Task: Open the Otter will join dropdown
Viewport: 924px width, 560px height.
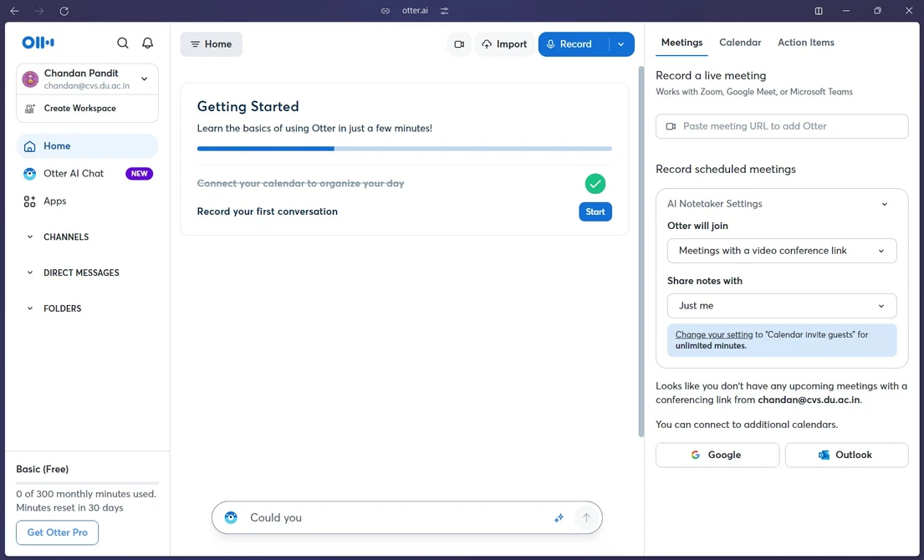Action: (x=782, y=251)
